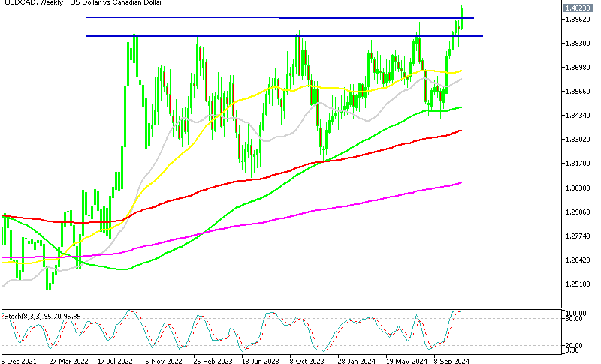
Task: Click the 1.34340 price axis label
Action: (578, 116)
